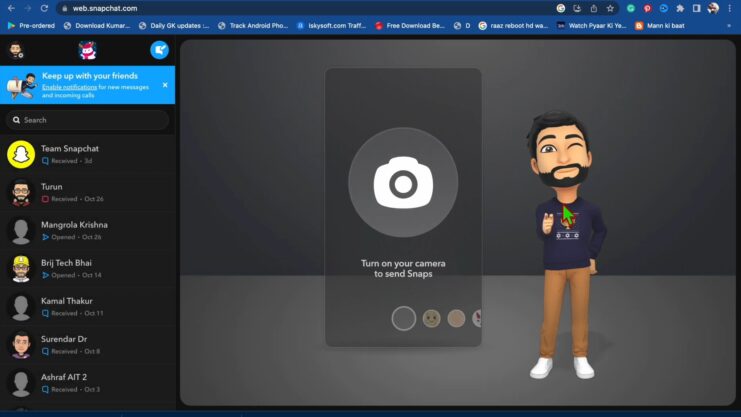Reload the Snapchat web page

pyautogui.click(x=44, y=8)
